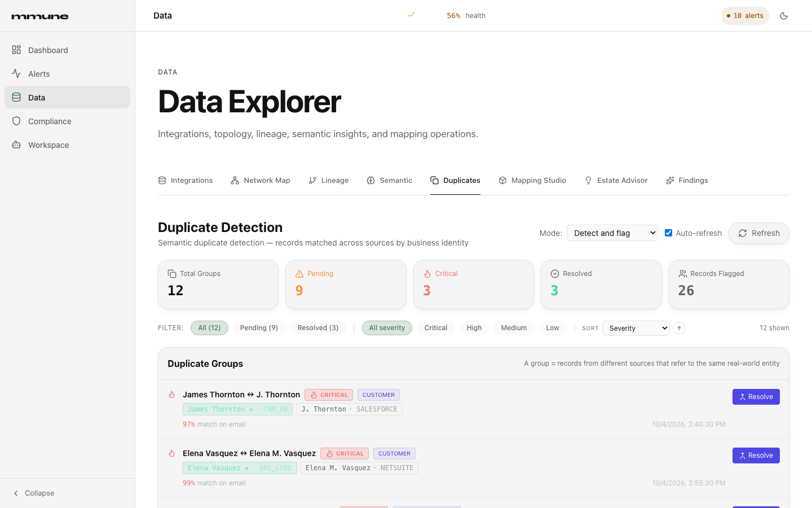812x508 pixels.
Task: Click the James Thornton CRM_DB record chip
Action: (237, 409)
